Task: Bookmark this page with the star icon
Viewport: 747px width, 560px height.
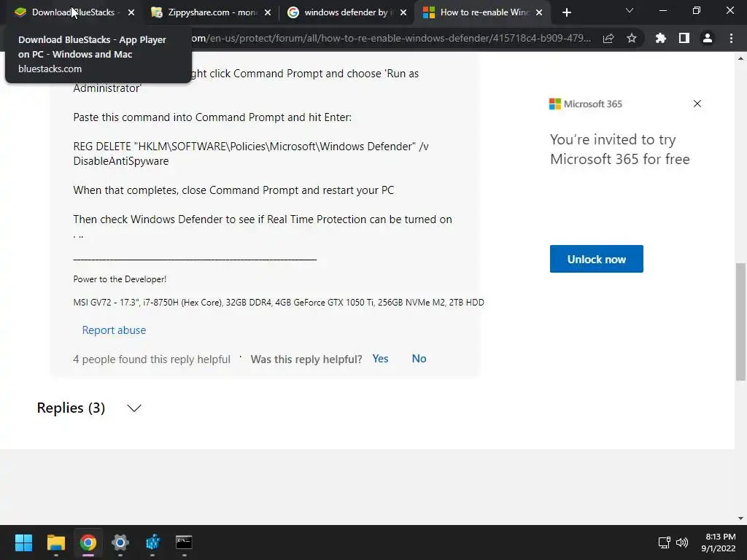Action: pyautogui.click(x=631, y=38)
